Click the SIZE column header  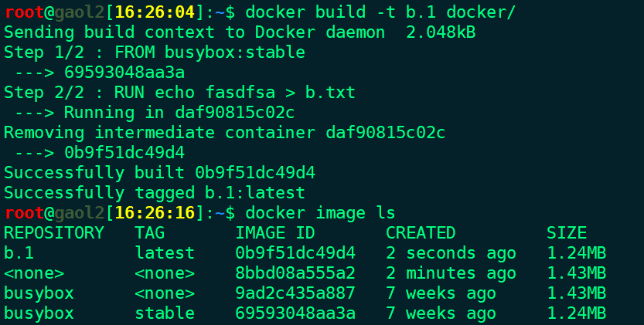point(567,233)
